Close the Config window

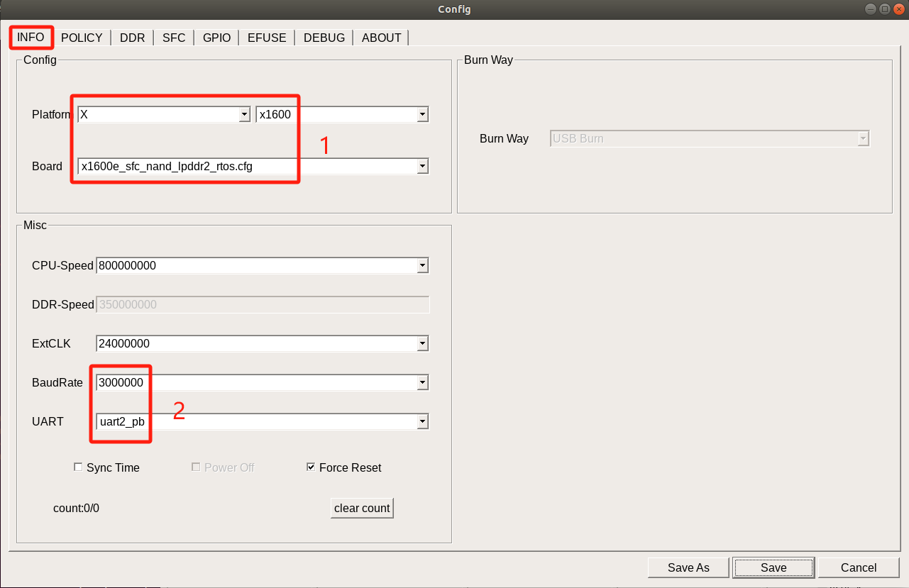(898, 9)
